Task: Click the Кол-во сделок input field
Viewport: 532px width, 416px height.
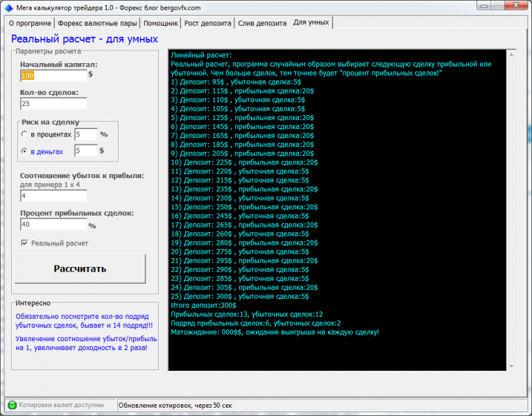Action: click(53, 104)
